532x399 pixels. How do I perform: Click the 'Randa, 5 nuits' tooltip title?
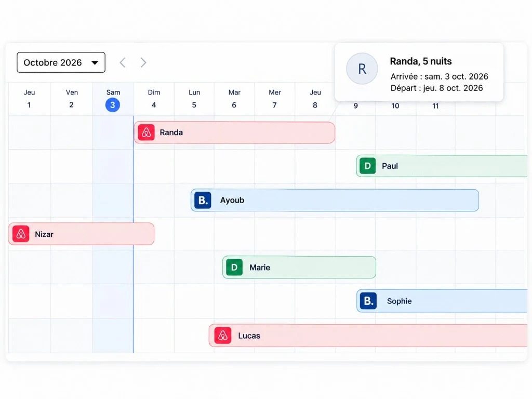[421, 61]
